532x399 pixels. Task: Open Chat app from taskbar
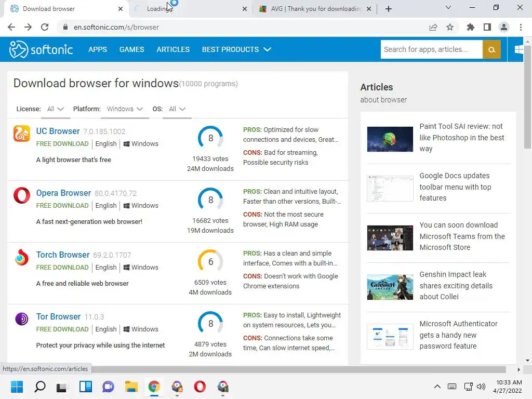point(108,387)
